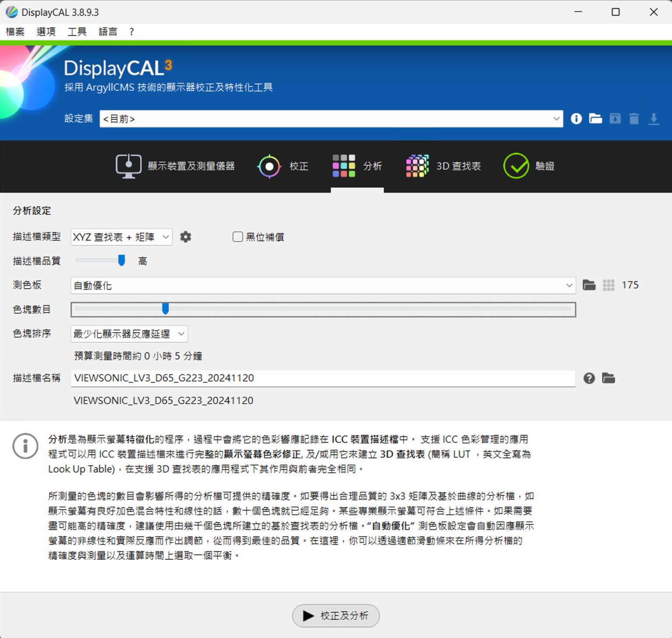Viewport: 672px width, 638px height.
Task: Delete the current preset via trash icon
Action: click(x=634, y=119)
